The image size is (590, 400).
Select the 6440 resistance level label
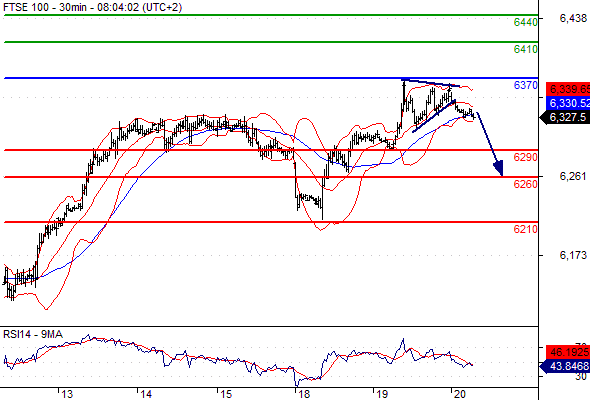[x=526, y=22]
